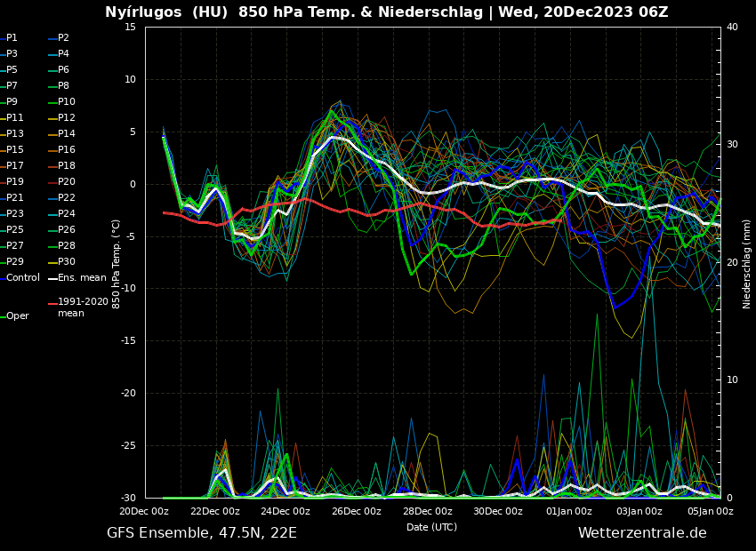Select the P22 legend entry
This screenshot has width=756, height=551.
66,198
